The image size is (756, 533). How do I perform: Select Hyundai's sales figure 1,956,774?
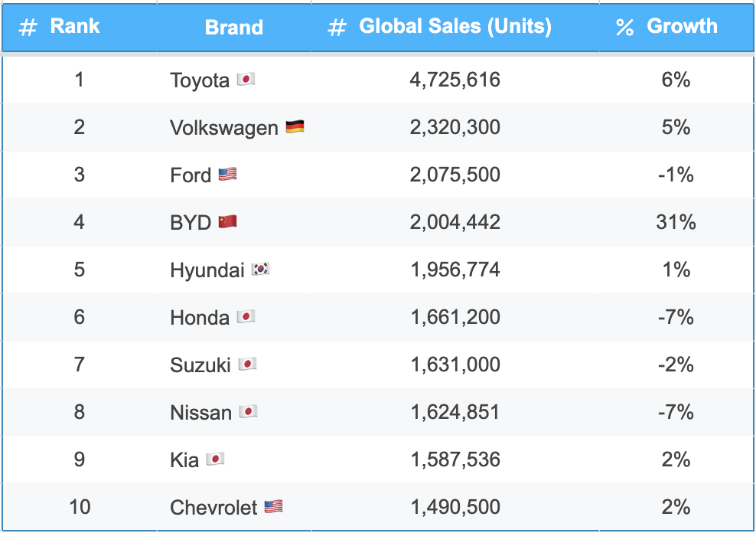click(x=455, y=270)
